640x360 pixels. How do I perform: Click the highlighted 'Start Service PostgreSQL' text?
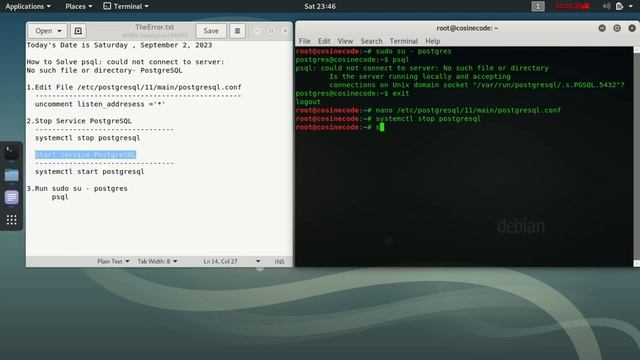point(85,155)
